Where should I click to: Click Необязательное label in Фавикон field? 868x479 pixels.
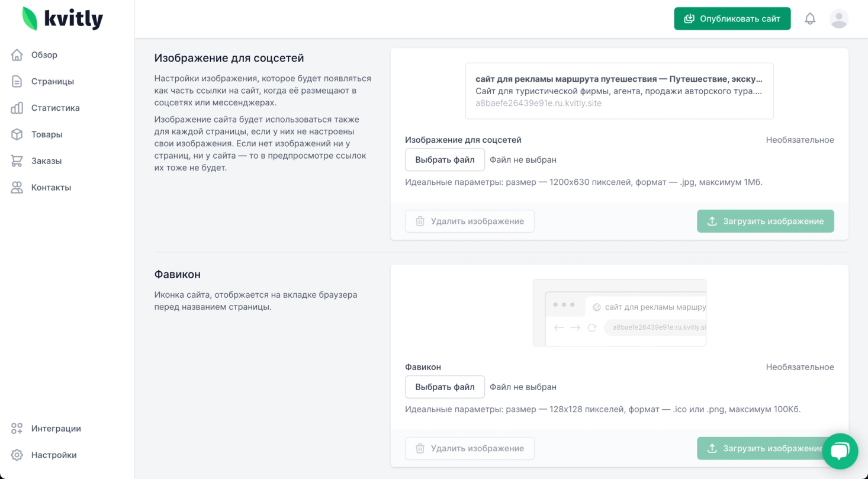800,368
